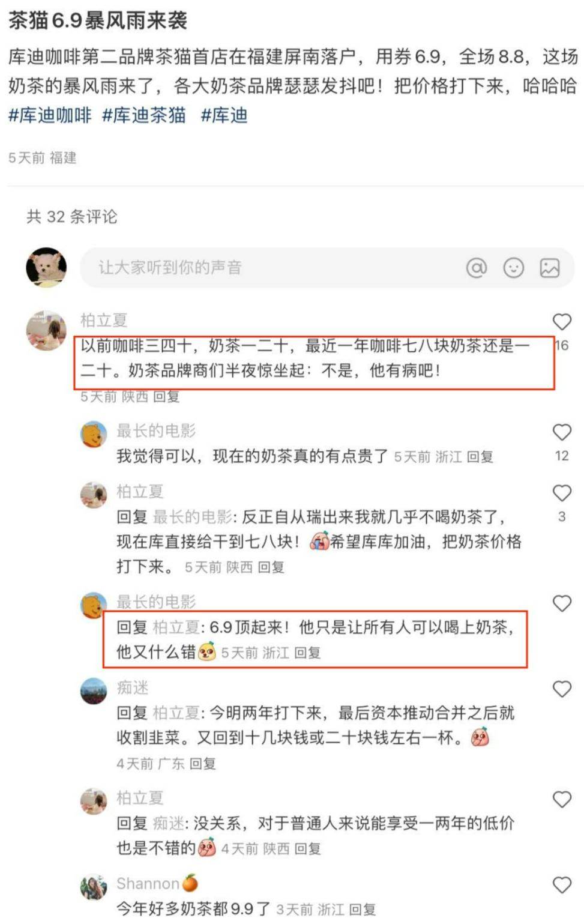Screen dimensions: 584x924
Task: Like 最长的电影's comment with 12 likes
Action: click(x=562, y=432)
